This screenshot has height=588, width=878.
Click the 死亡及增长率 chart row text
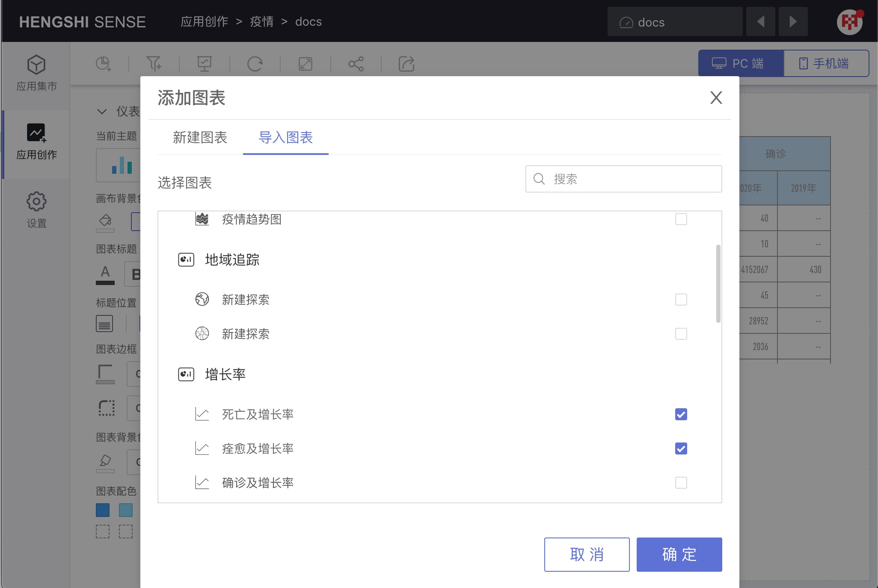pos(258,414)
